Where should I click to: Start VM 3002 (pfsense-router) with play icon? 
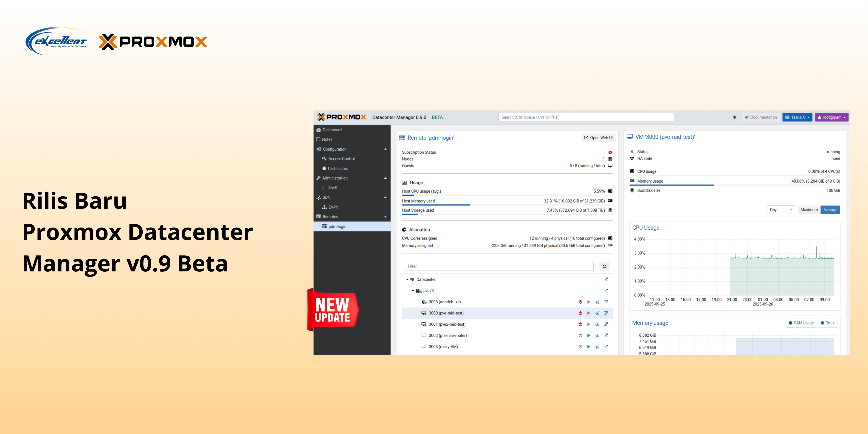point(589,335)
